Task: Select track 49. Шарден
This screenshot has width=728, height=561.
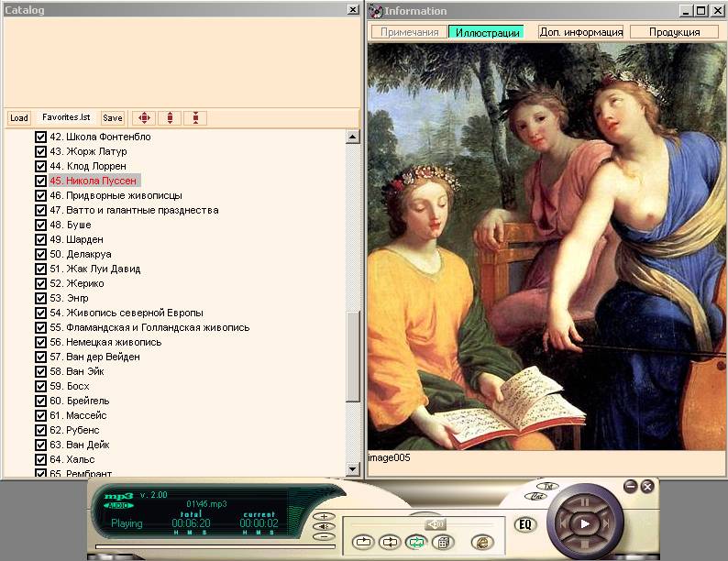Action: point(77,239)
